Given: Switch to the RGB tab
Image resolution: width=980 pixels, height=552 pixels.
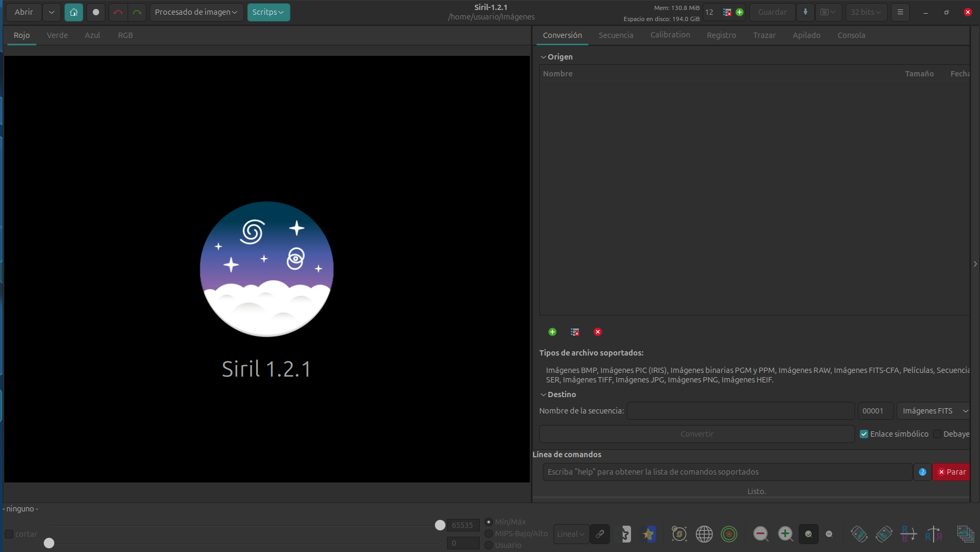Looking at the screenshot, I should (x=125, y=35).
